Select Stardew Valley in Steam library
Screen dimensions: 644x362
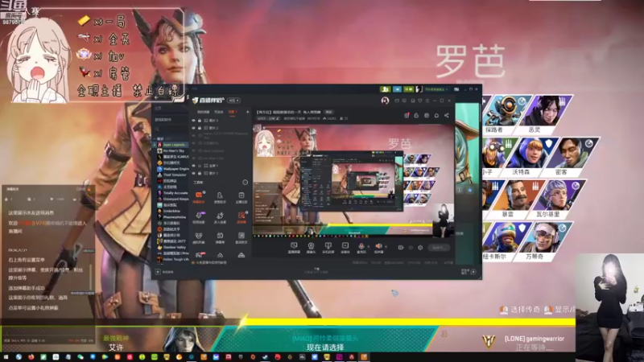click(171, 247)
